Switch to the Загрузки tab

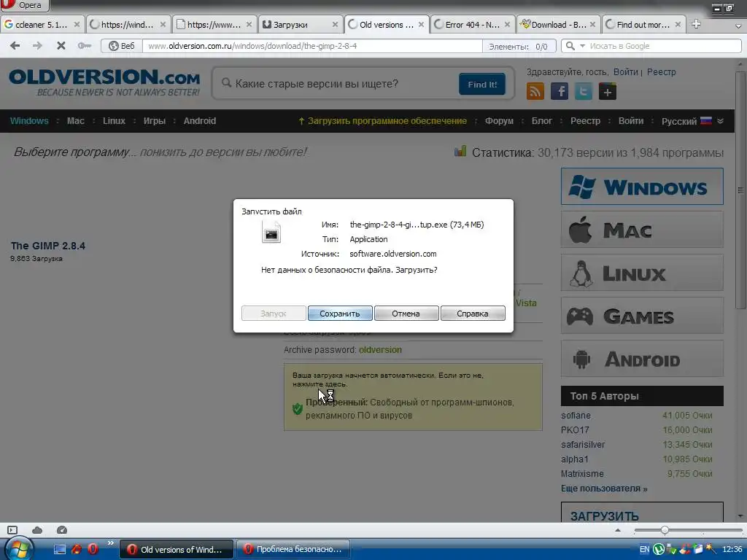300,24
